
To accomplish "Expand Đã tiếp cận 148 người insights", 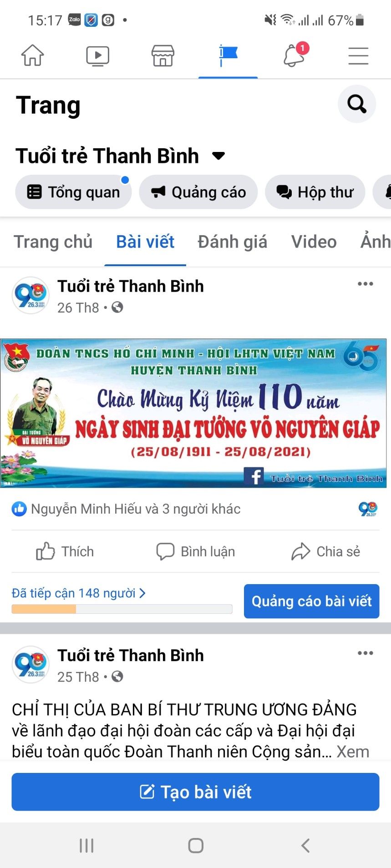I will click(79, 593).
